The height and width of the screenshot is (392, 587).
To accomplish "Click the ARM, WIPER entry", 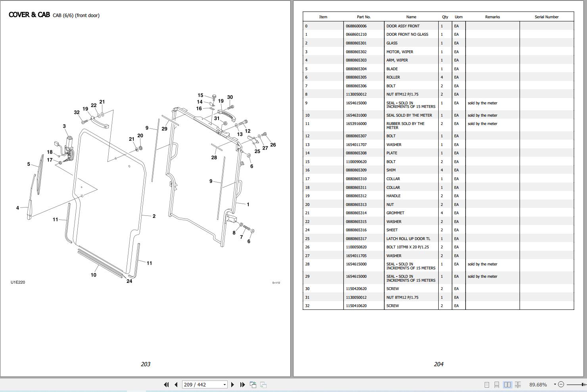I will [397, 60].
